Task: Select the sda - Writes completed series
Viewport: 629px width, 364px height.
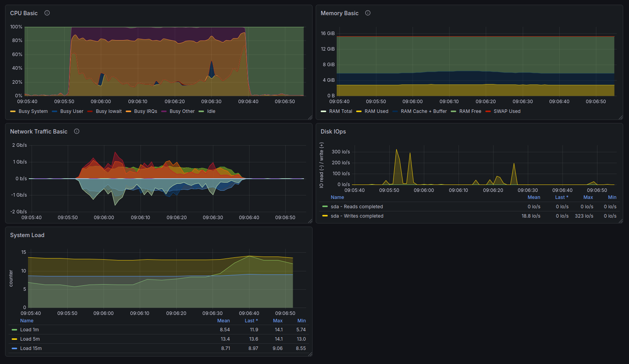Action: pyautogui.click(x=357, y=216)
